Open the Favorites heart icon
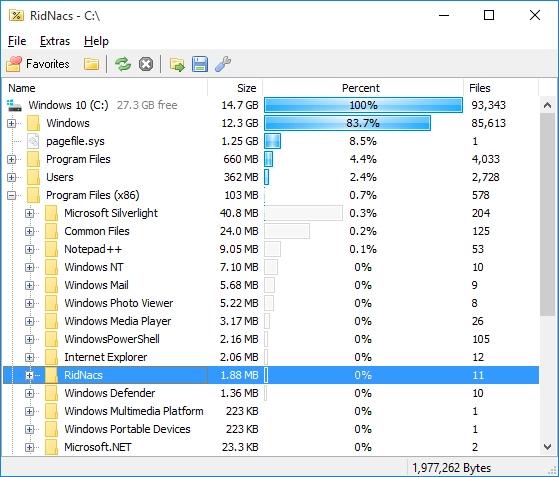This screenshot has width=559, height=477. (x=14, y=64)
